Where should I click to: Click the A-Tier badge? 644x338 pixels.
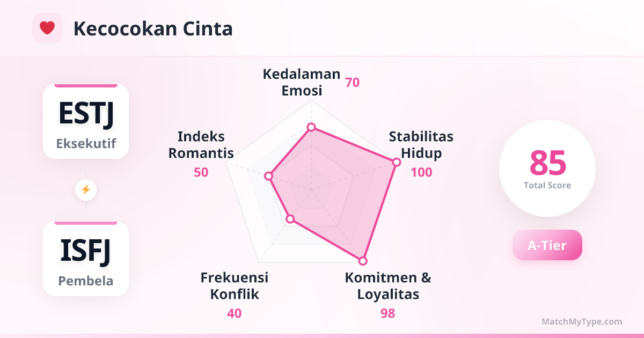[x=547, y=245]
